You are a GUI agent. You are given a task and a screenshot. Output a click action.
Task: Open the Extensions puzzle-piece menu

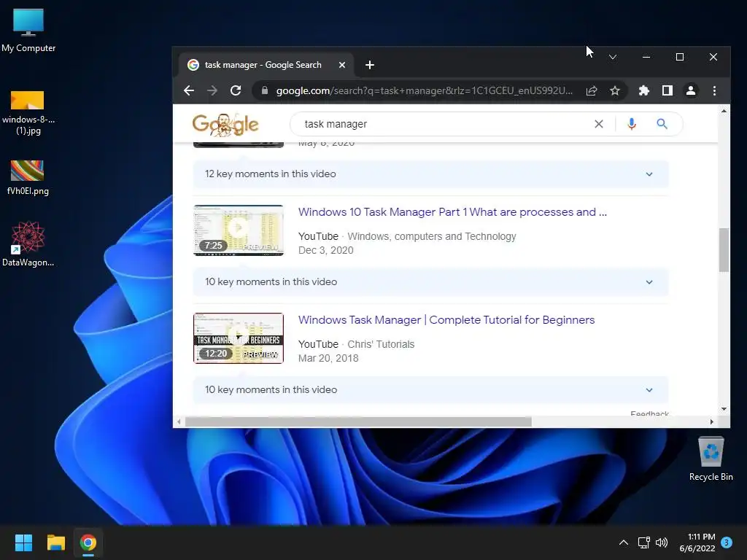point(644,90)
